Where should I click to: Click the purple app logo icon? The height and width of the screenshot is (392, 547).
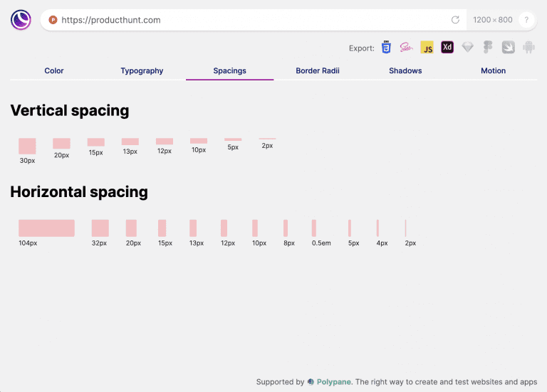point(21,20)
